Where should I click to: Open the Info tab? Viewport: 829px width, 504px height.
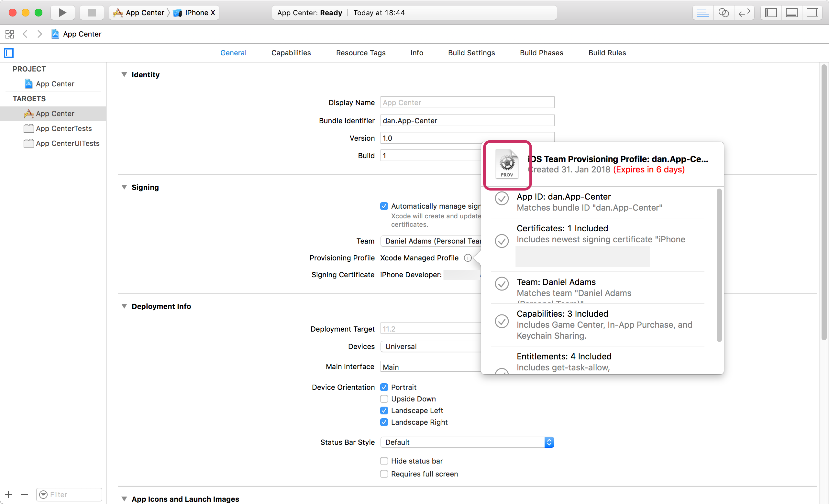(x=417, y=53)
